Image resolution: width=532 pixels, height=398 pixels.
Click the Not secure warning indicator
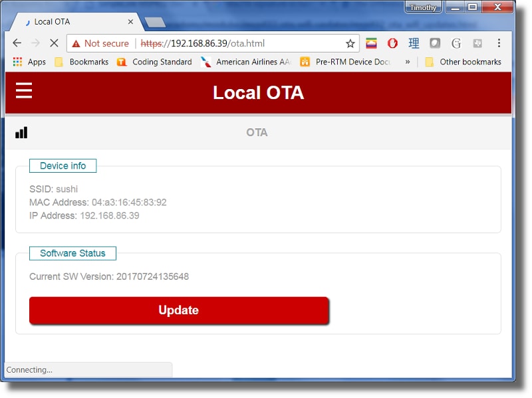(x=100, y=43)
